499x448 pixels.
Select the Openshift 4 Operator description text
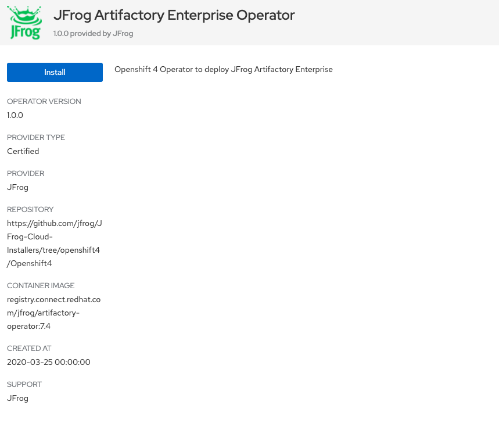223,70
